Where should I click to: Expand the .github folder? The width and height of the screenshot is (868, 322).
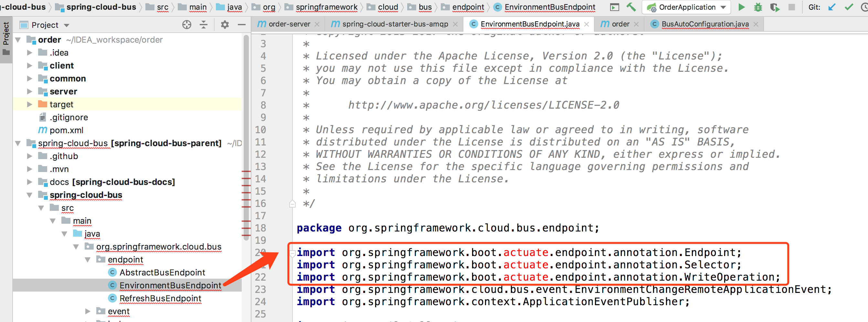click(30, 156)
